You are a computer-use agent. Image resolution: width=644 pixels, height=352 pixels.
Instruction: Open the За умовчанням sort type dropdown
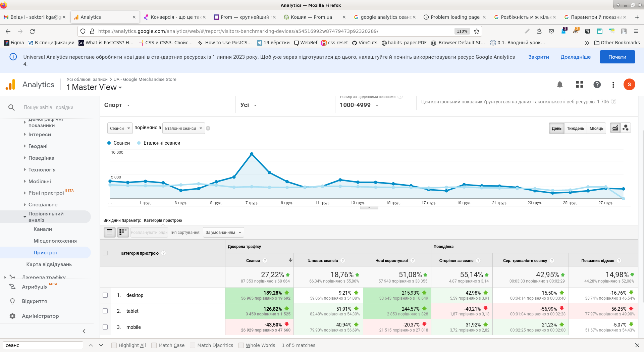223,233
